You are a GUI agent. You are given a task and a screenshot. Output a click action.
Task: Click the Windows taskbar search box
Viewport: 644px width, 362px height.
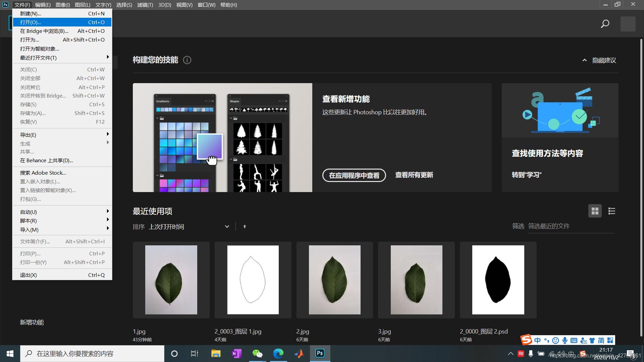(x=92, y=354)
